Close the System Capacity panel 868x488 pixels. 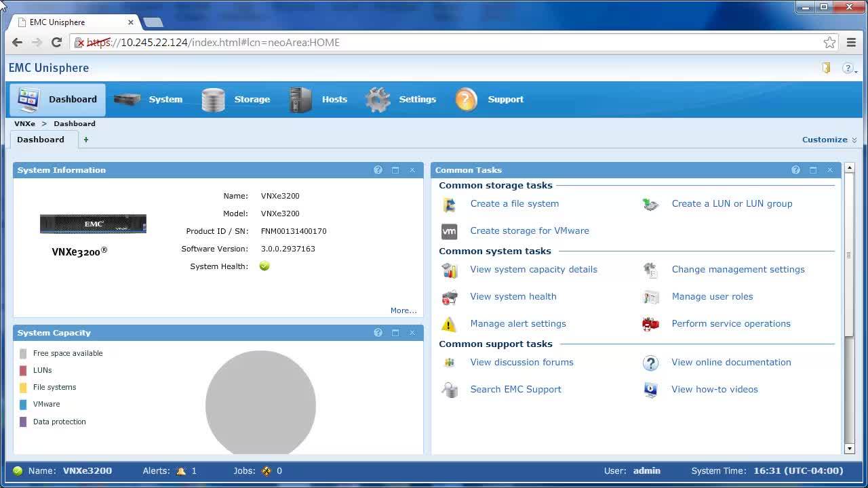(412, 333)
